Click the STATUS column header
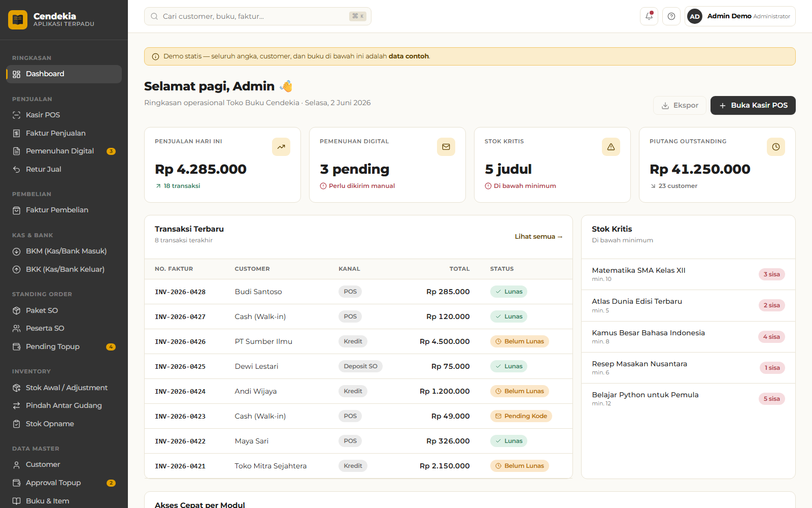812x508 pixels. [x=502, y=269]
